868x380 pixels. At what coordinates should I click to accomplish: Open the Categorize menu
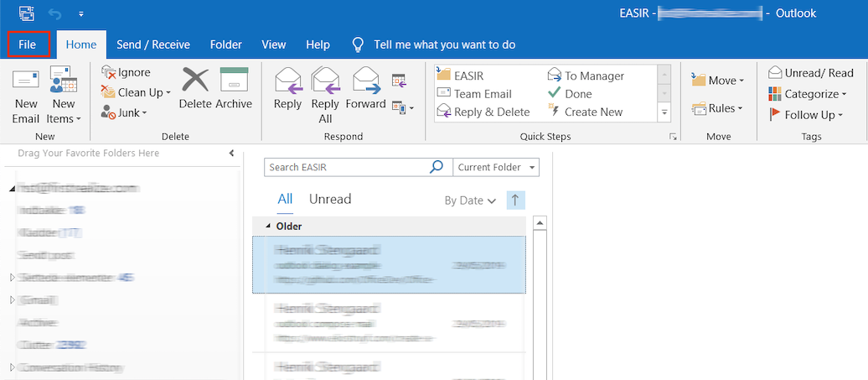[808, 94]
